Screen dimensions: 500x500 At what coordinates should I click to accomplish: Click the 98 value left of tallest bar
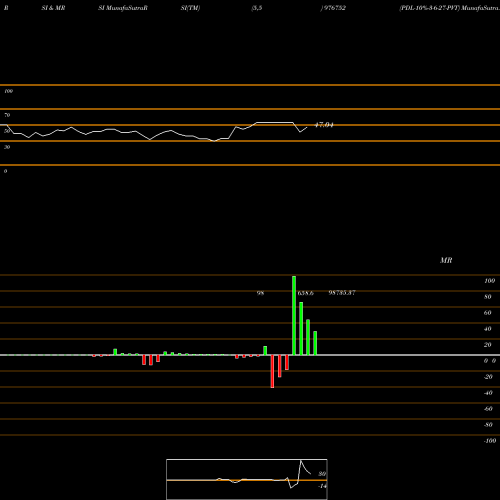tap(260, 293)
